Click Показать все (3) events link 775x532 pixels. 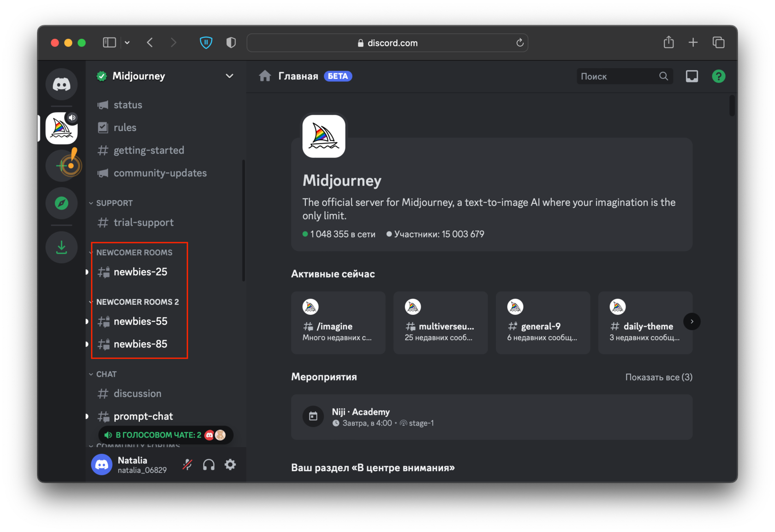(659, 377)
